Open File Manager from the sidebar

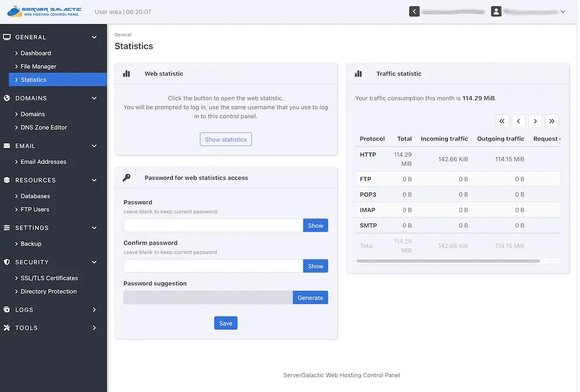38,66
